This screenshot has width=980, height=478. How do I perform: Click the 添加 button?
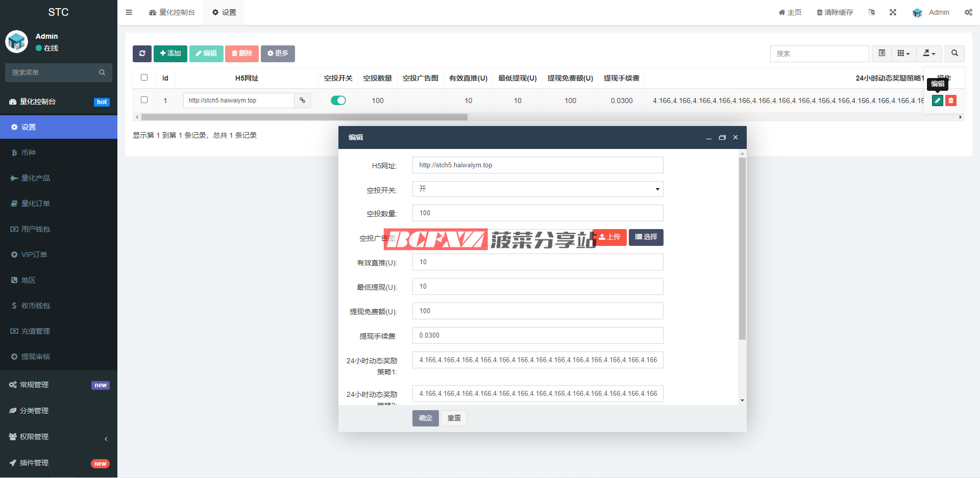[x=170, y=54]
